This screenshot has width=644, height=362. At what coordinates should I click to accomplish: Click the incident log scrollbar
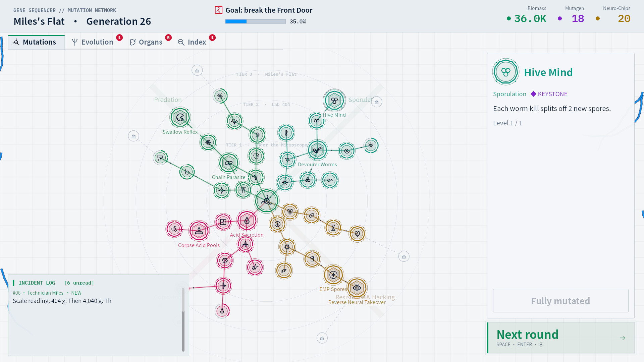183,319
